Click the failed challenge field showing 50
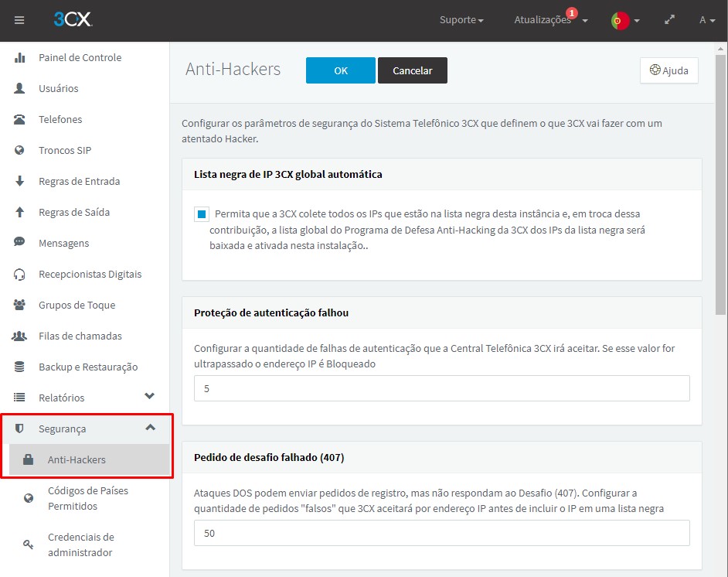 pos(441,533)
